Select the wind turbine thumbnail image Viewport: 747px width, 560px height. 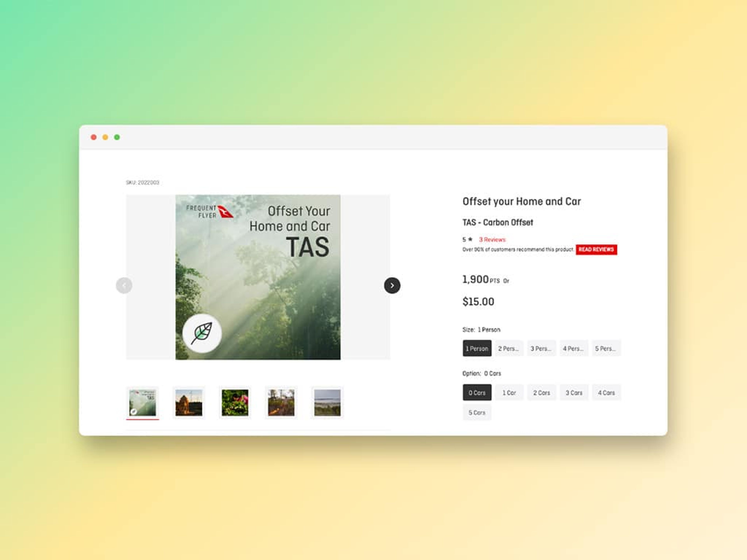189,402
